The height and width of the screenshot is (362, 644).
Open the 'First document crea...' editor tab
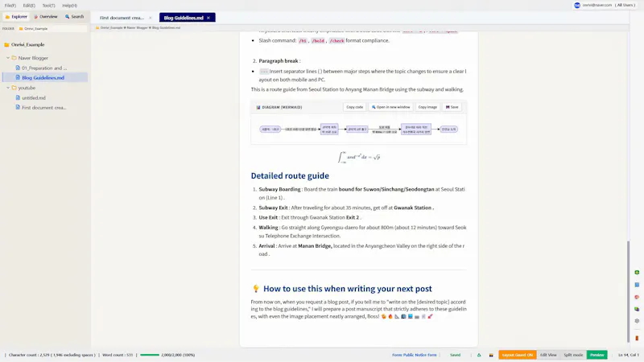click(x=122, y=18)
